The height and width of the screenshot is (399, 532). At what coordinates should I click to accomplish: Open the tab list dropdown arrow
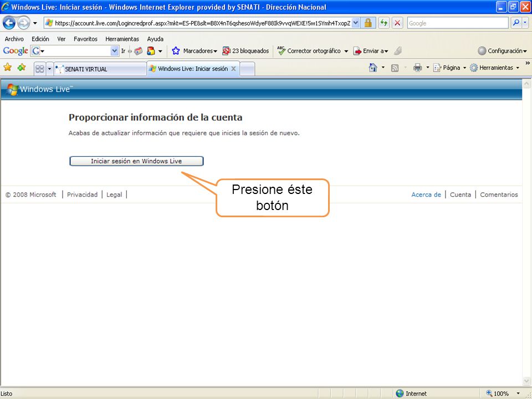click(x=49, y=69)
